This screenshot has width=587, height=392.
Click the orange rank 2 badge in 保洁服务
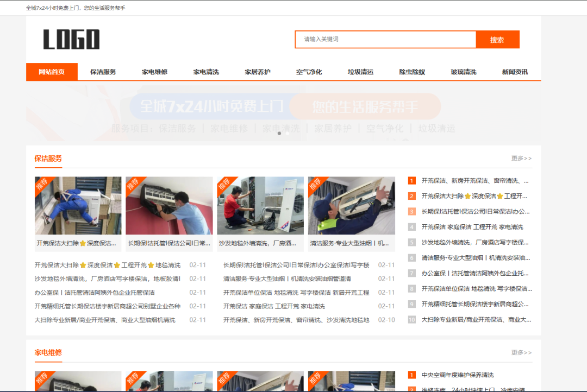(412, 196)
